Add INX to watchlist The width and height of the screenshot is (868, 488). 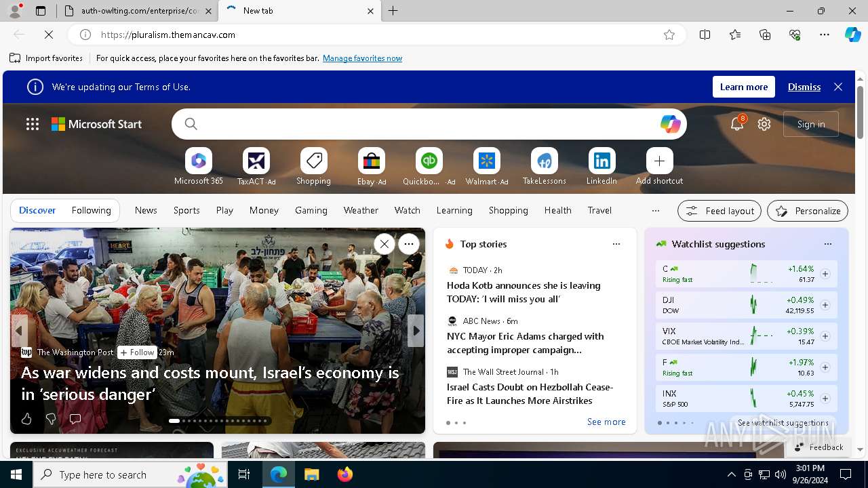click(825, 399)
